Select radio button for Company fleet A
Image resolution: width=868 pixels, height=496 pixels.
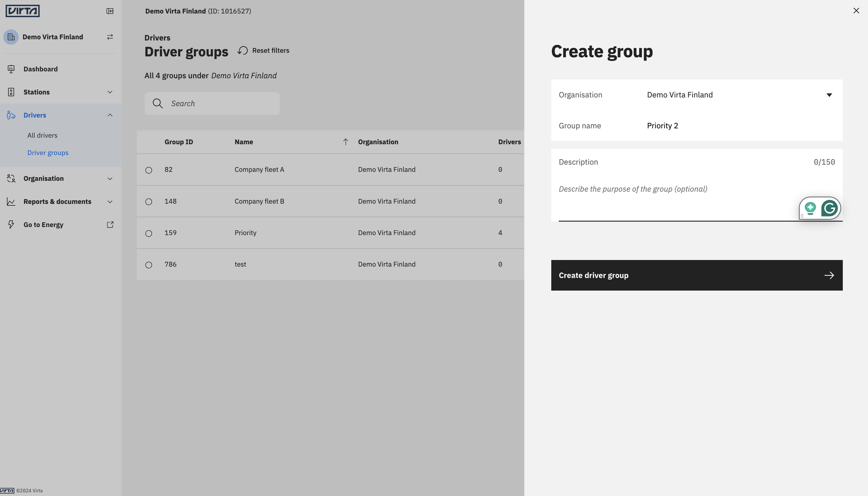(148, 170)
